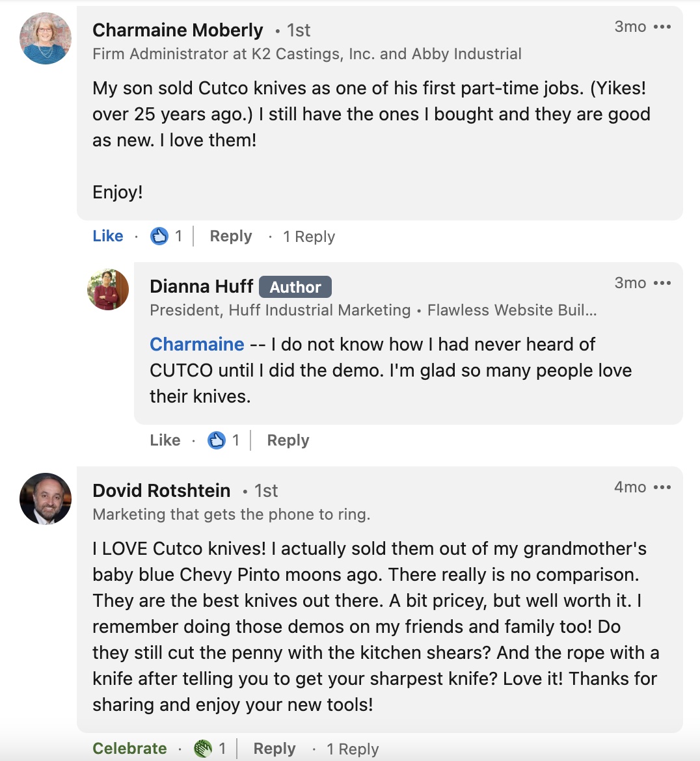Click Dianna Huff's profile picture

click(108, 289)
